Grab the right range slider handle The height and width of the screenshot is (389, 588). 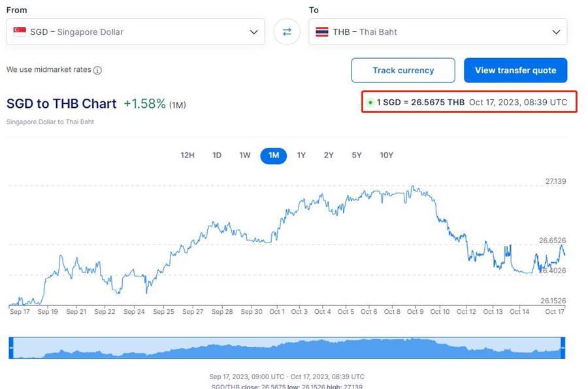[x=563, y=348]
